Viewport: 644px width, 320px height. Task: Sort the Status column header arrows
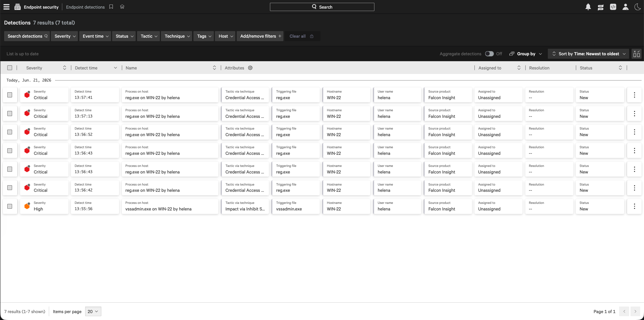tap(620, 68)
